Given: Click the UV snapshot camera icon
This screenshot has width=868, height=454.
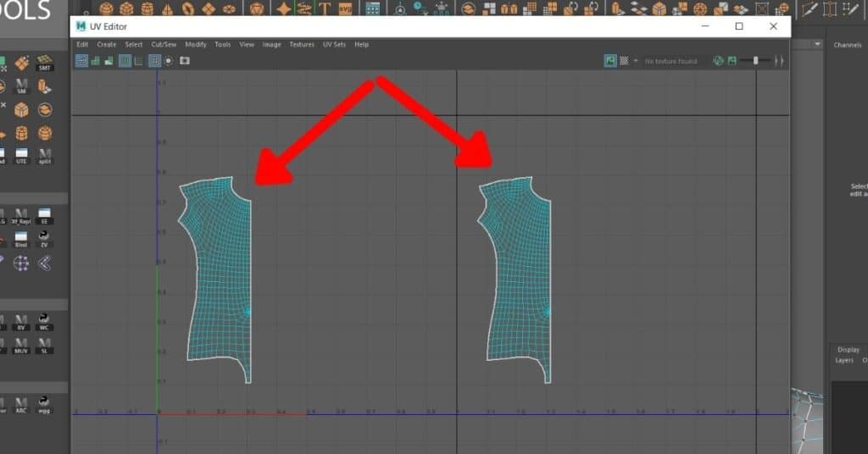Looking at the screenshot, I should pyautogui.click(x=184, y=61).
